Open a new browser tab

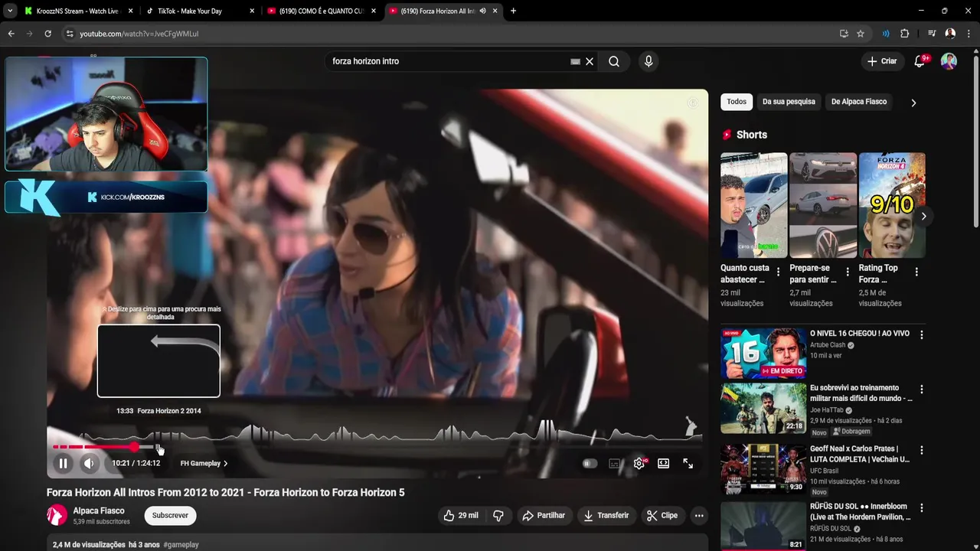click(513, 11)
